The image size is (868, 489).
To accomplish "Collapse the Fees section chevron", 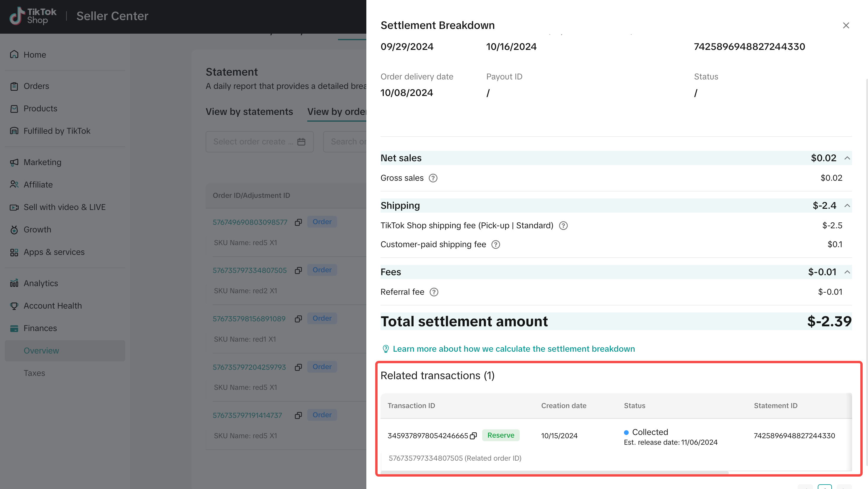I will tap(847, 272).
